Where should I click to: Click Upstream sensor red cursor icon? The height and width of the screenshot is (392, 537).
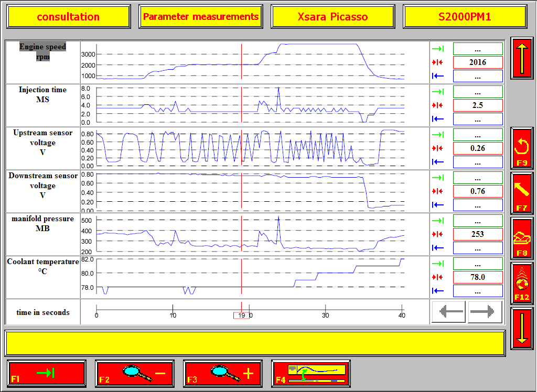click(x=438, y=148)
